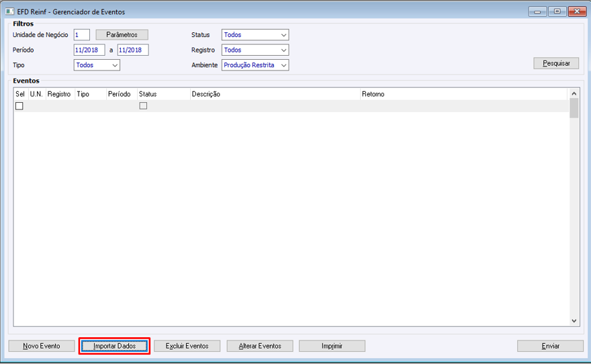Toggle the Status checkbox in the event row

[x=143, y=106]
